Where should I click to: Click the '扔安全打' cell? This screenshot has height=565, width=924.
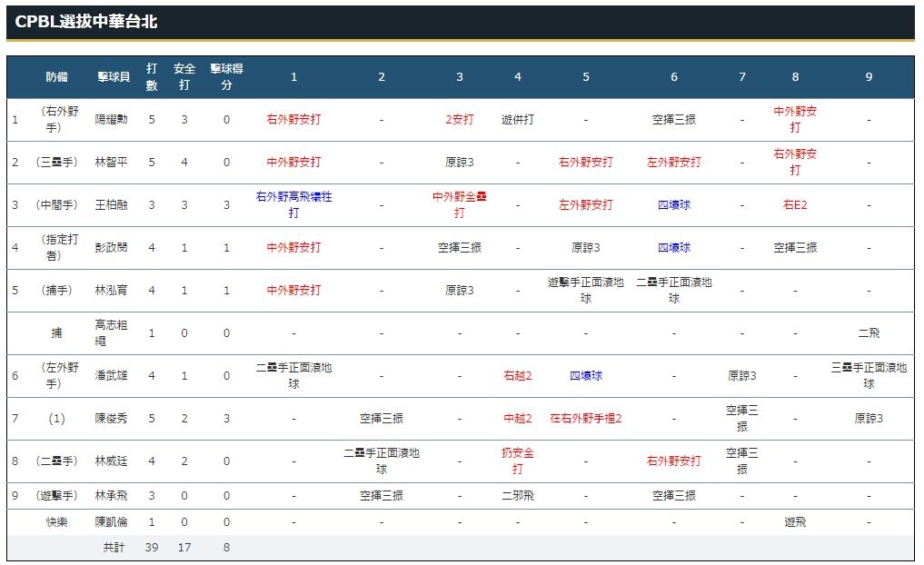tap(517, 461)
